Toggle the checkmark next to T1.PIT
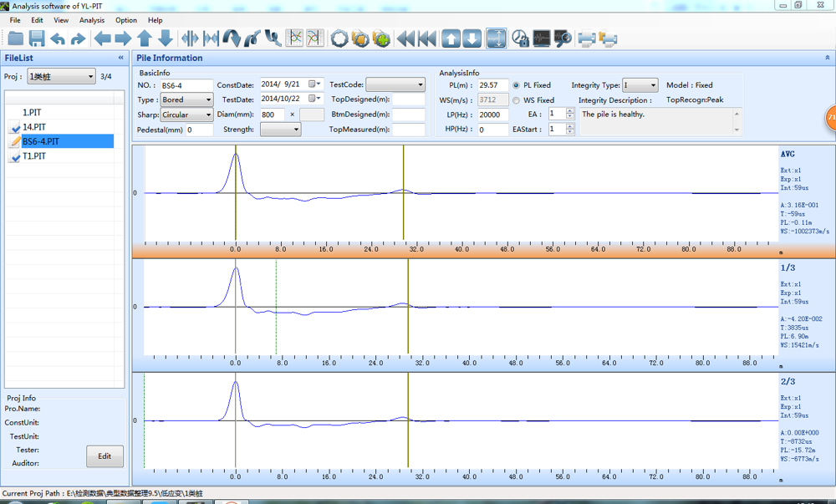This screenshot has height=504, width=836. [x=15, y=156]
